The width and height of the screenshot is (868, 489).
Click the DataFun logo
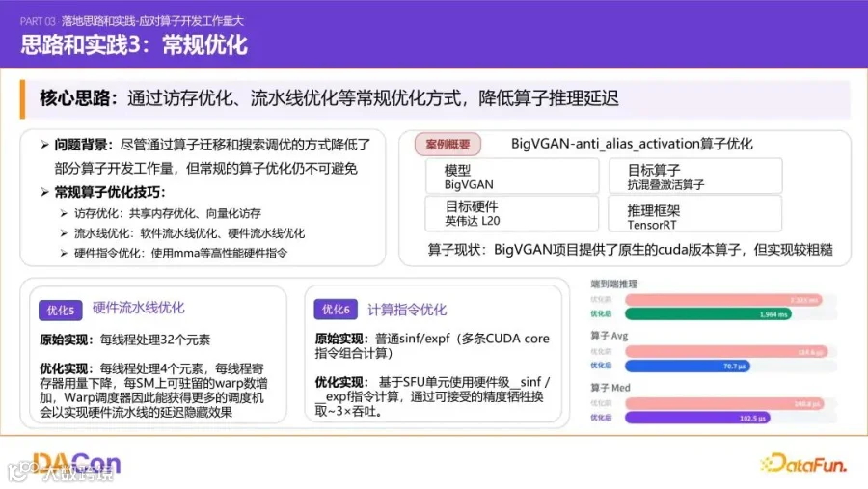pyautogui.click(x=803, y=463)
